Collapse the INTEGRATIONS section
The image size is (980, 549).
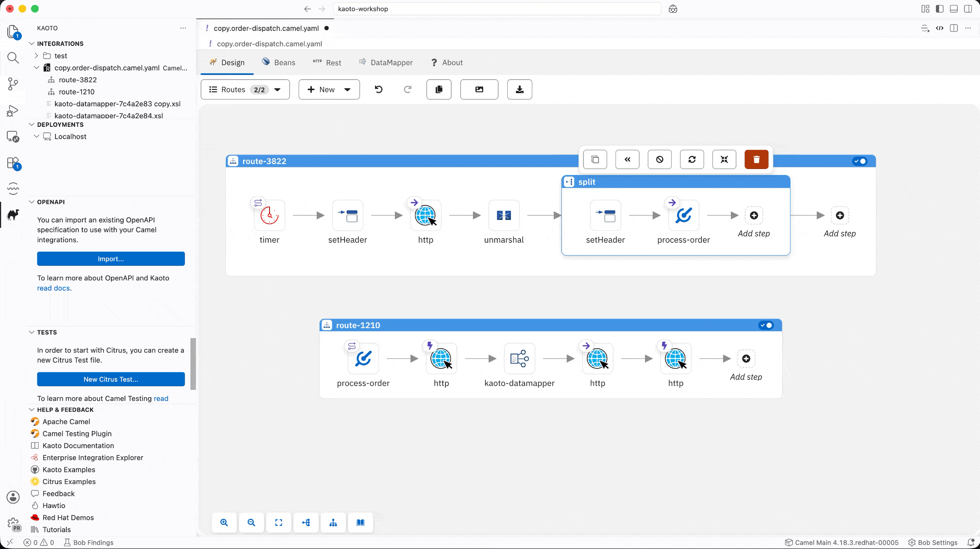click(32, 44)
